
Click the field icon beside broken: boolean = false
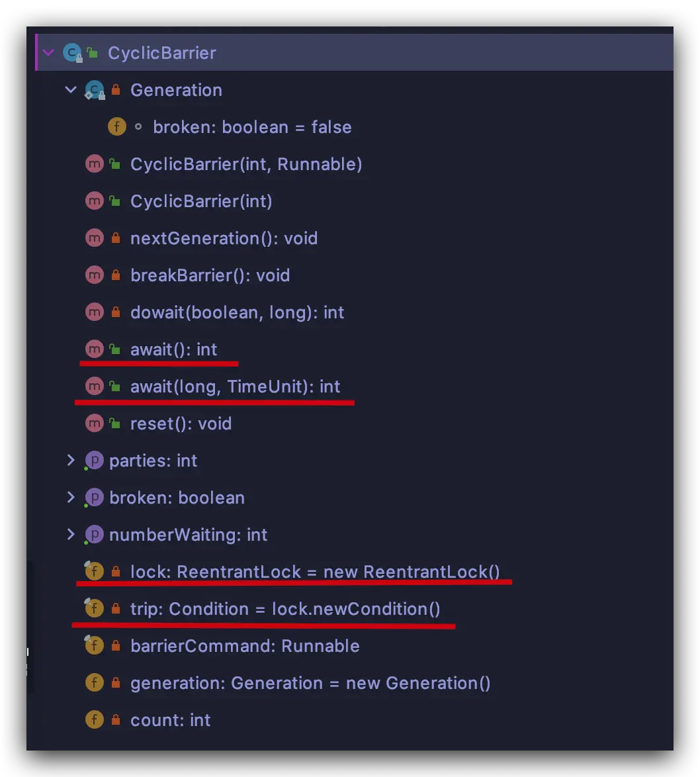(117, 127)
